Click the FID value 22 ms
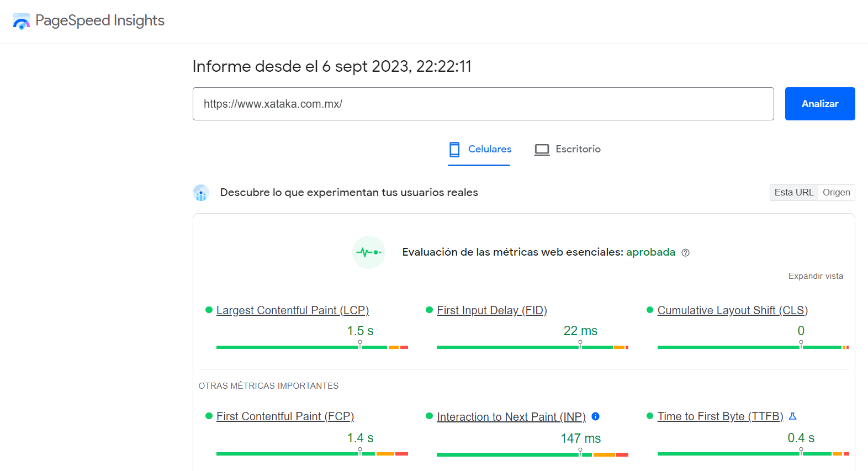The width and height of the screenshot is (868, 471). pos(580,331)
